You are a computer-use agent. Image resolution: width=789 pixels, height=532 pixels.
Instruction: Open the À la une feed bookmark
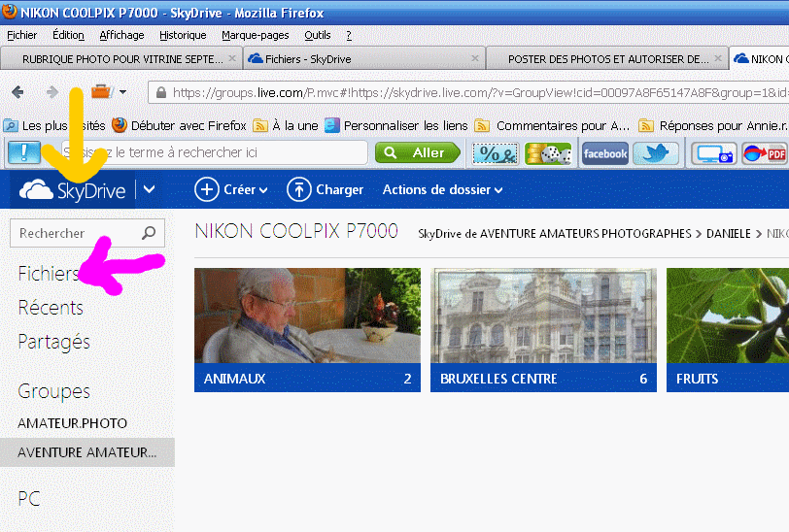pyautogui.click(x=286, y=125)
